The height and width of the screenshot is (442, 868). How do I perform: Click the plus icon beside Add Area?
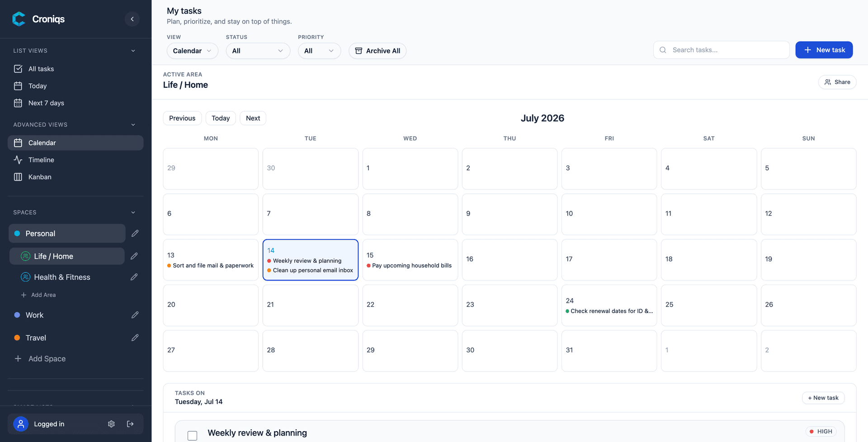(24, 295)
